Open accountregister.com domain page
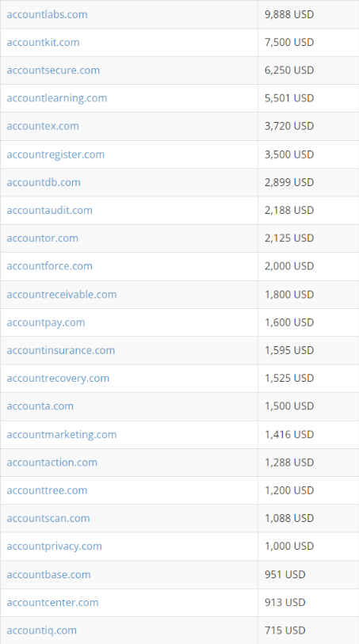The image size is (359, 644). 55,154
